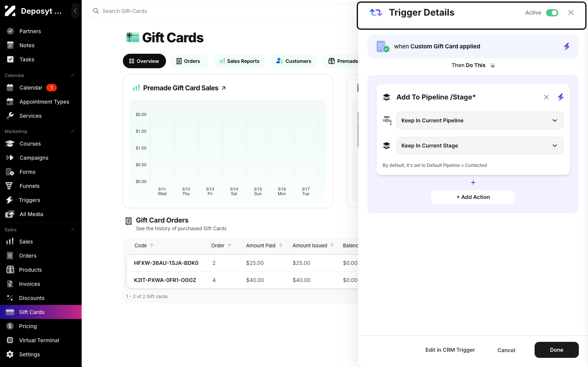Click lightning icon on trigger condition row
588x367 pixels.
567,46
